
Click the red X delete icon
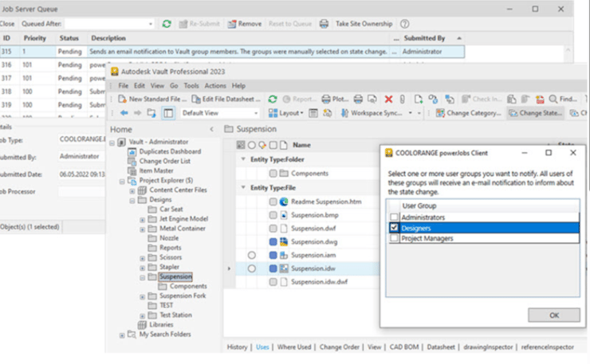[388, 99]
